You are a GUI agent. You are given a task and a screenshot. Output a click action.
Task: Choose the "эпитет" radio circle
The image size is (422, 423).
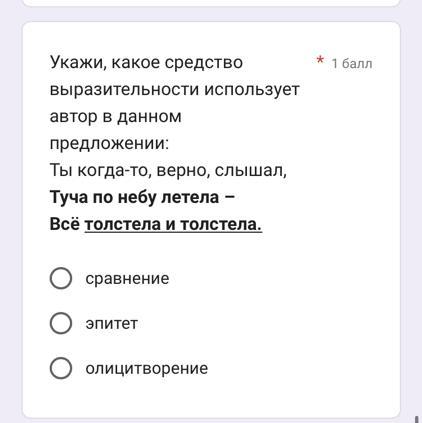61,323
